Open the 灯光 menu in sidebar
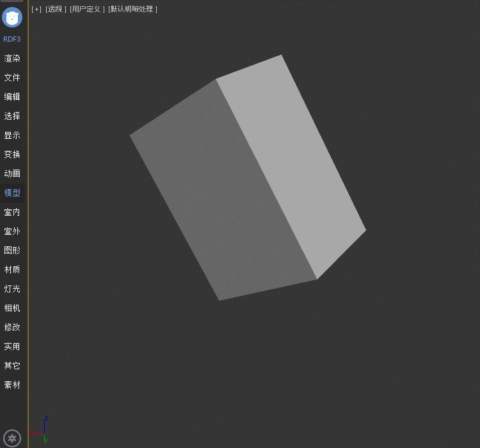Viewport: 480px width, 448px height. (x=12, y=289)
